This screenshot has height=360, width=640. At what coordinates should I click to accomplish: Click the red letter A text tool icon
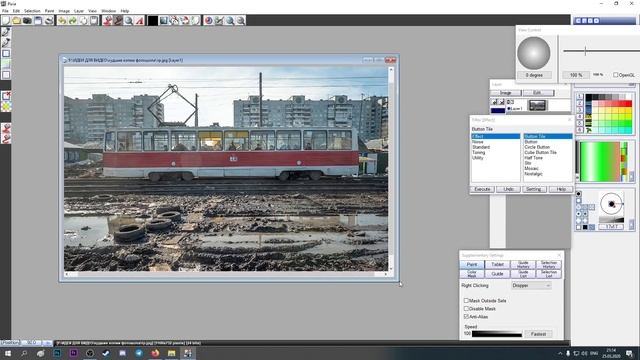(x=139, y=20)
